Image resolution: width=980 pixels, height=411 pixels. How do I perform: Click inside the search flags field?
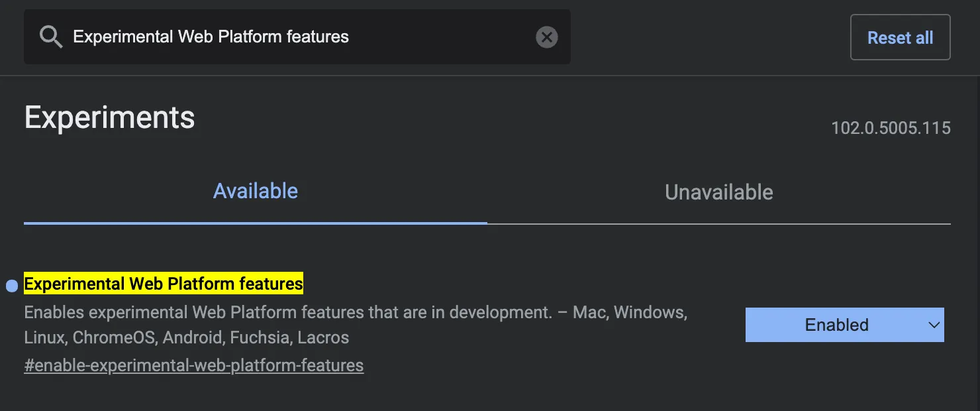click(x=265, y=36)
